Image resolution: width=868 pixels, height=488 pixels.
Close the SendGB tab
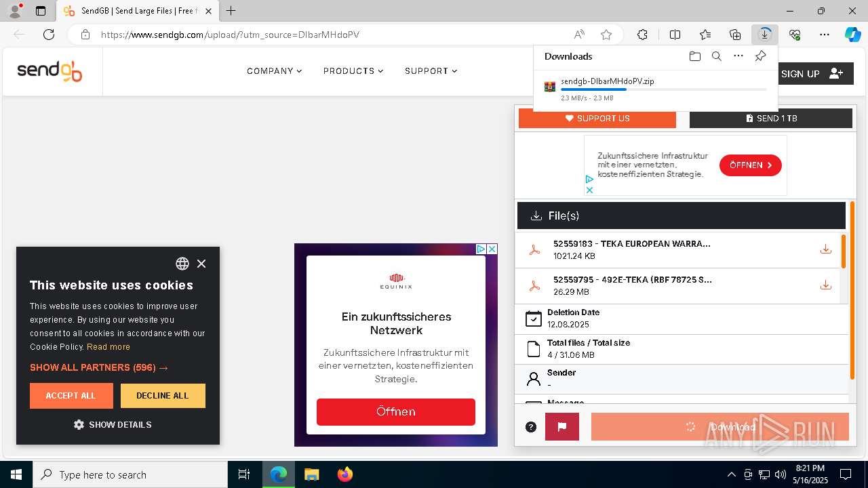(x=208, y=11)
